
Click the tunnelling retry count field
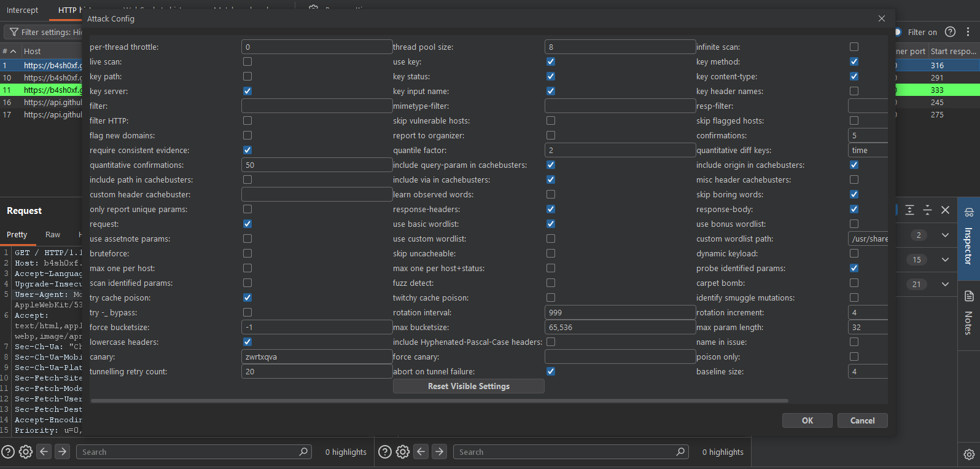(x=317, y=371)
